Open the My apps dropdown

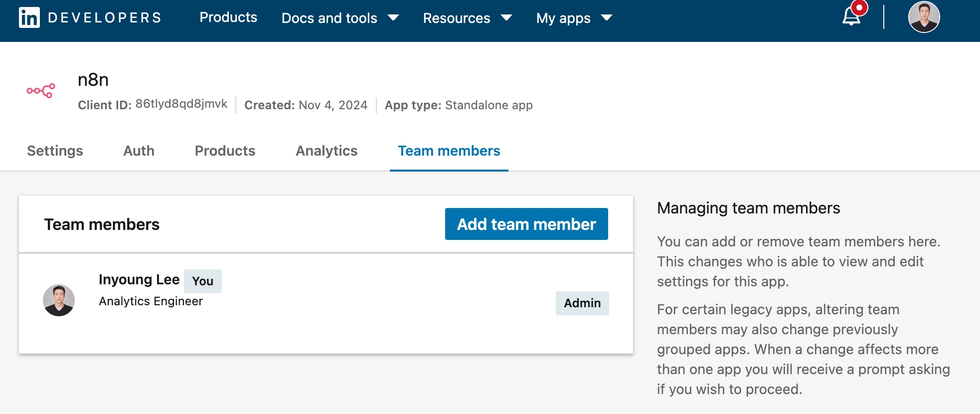tap(574, 18)
